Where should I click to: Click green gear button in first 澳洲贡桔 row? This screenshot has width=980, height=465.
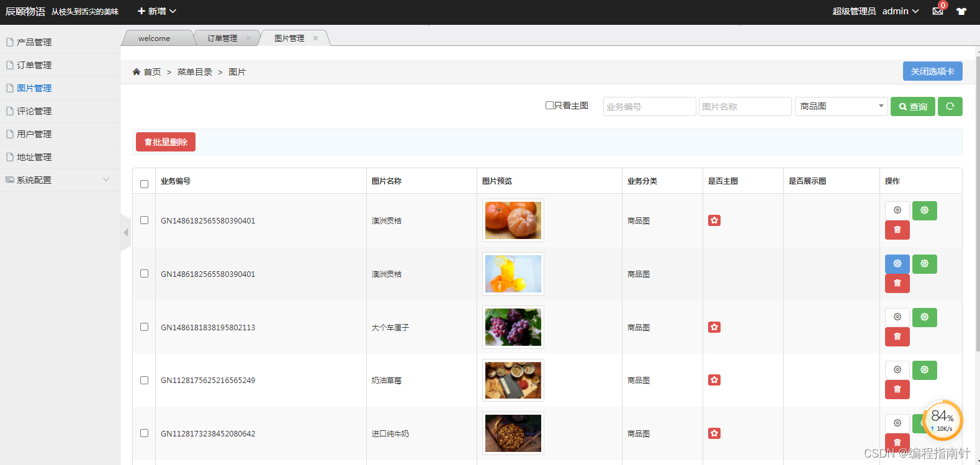tap(925, 210)
